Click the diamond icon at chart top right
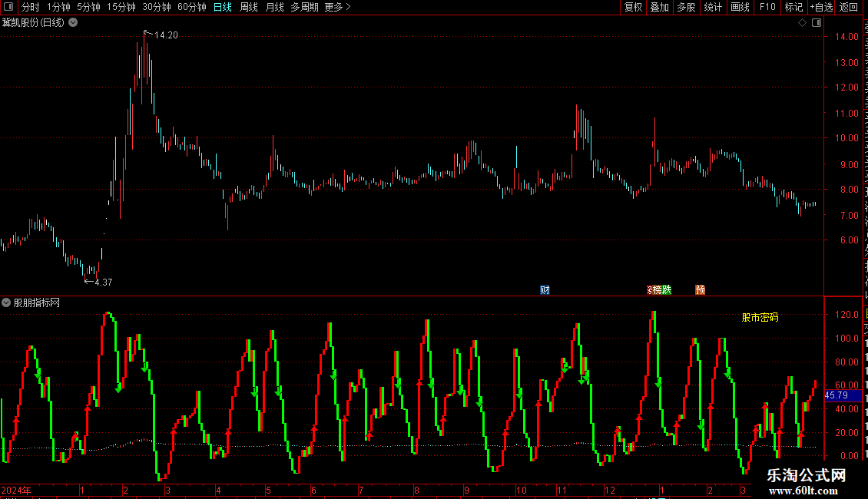This screenshot has width=868, height=499. click(x=802, y=23)
